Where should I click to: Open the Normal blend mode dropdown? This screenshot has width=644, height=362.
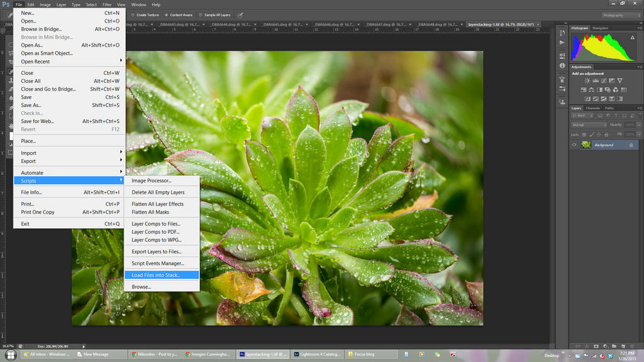pos(589,125)
